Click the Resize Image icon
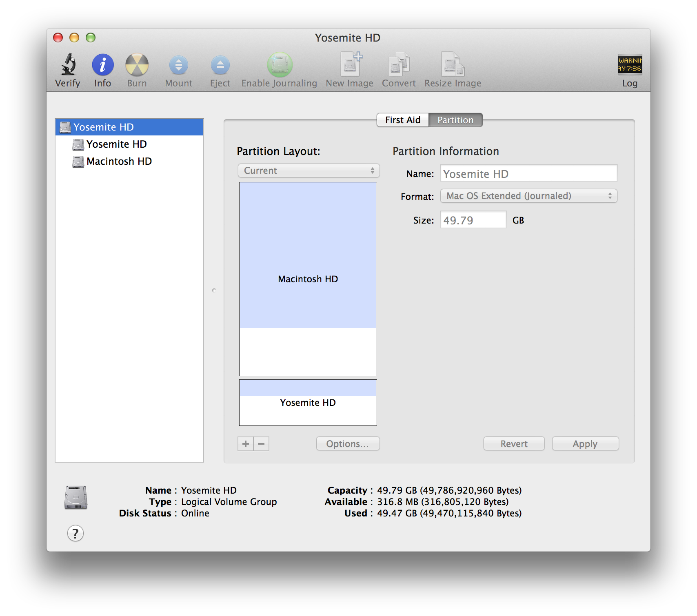697x616 pixels. pyautogui.click(x=453, y=64)
